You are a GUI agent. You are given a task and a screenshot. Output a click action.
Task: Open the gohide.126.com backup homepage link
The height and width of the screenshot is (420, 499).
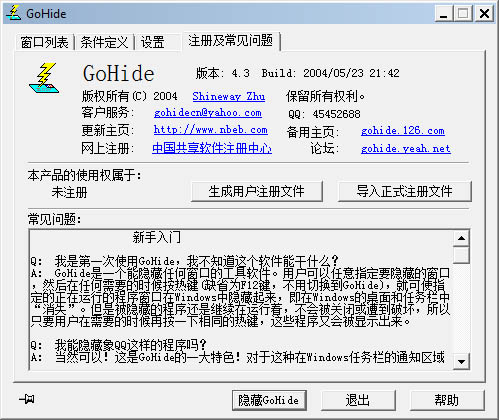(403, 130)
